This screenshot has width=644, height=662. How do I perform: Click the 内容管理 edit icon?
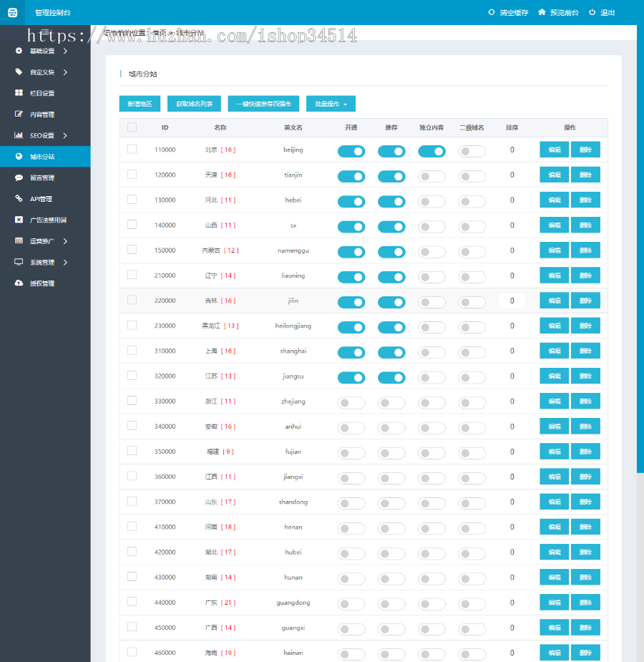(19, 115)
